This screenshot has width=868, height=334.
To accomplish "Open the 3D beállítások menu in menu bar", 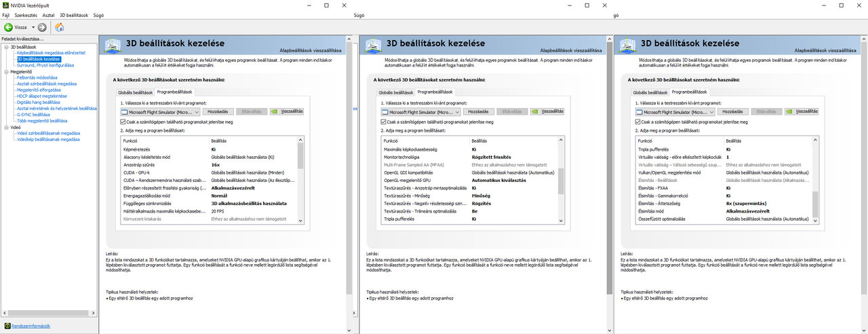I will 75,14.
